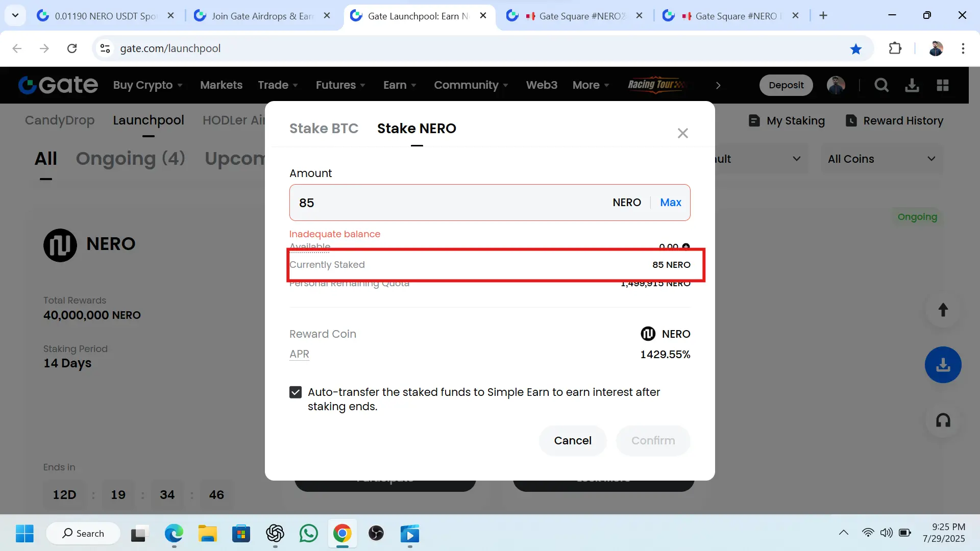Select the Ongoing (4) tab
The width and height of the screenshot is (980, 551).
point(131,159)
